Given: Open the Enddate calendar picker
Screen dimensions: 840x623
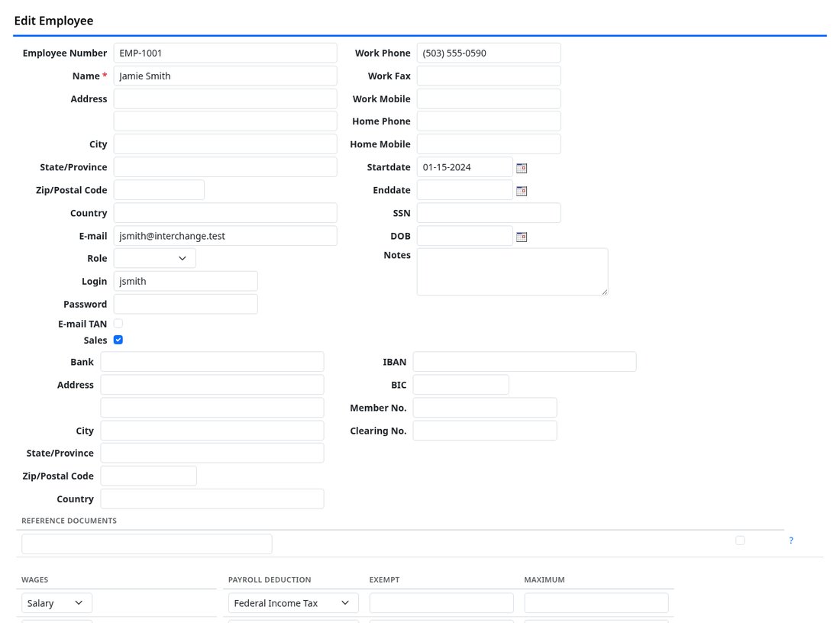Looking at the screenshot, I should click(522, 191).
